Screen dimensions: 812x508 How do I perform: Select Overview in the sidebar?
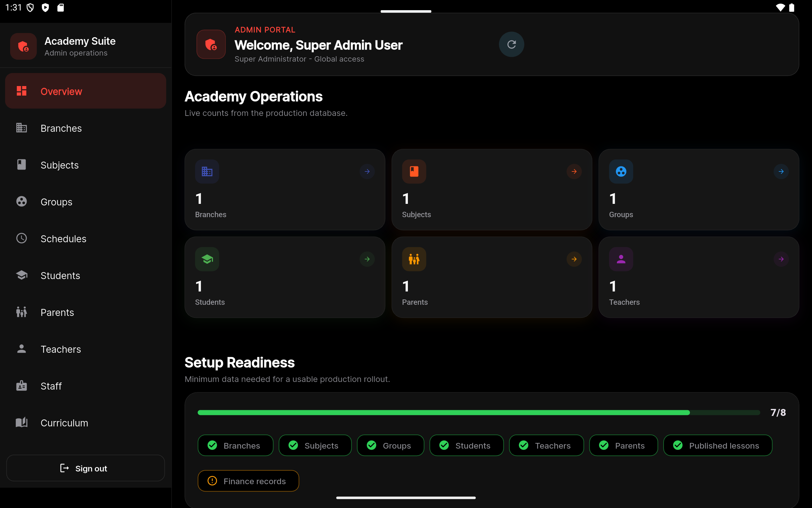[86, 91]
